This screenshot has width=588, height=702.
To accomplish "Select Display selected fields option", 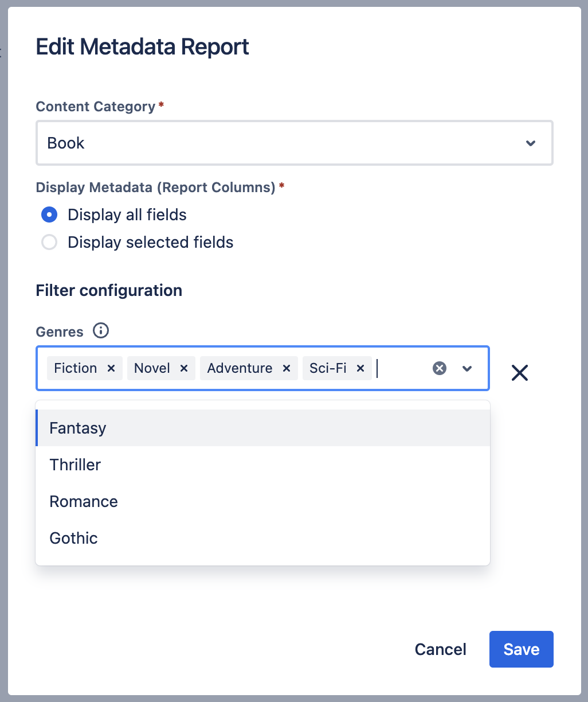I will click(x=50, y=243).
